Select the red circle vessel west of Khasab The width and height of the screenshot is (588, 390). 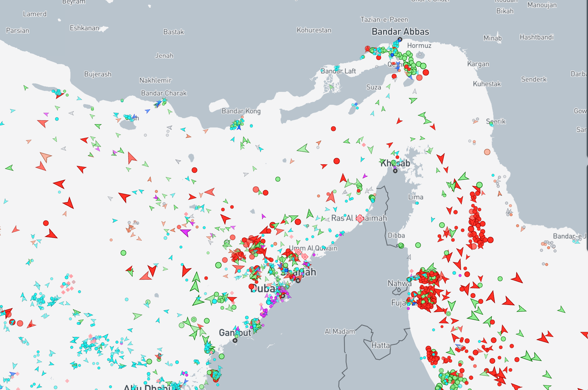(x=337, y=161)
